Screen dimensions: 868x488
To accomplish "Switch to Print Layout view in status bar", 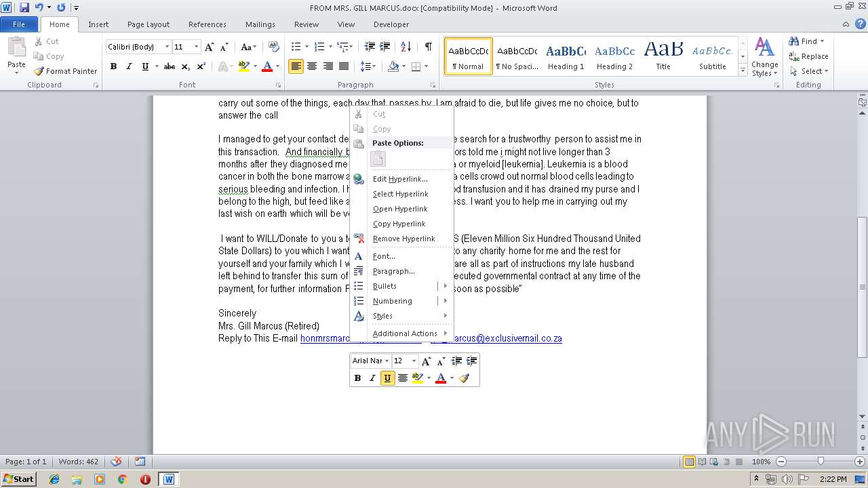I will coord(689,462).
